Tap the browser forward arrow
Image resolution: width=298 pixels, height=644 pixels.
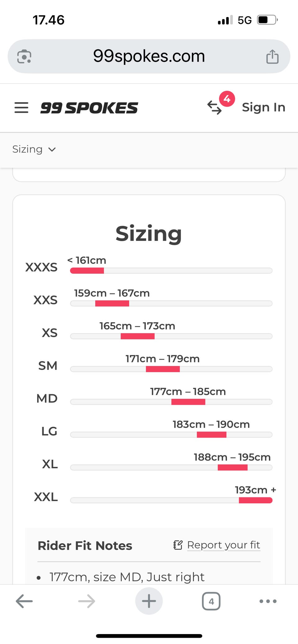pos(87,601)
